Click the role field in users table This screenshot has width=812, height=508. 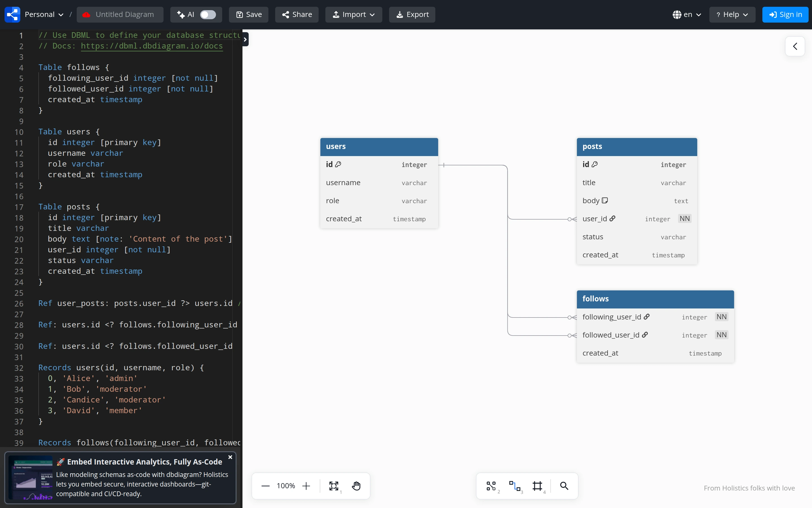379,201
